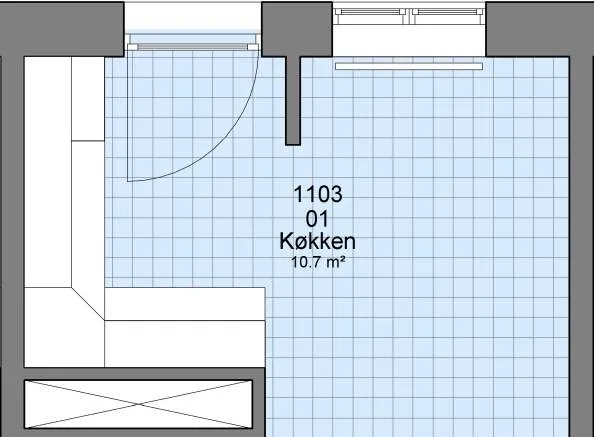Click the top-right gray wall block
The image size is (594, 437).
540,29
